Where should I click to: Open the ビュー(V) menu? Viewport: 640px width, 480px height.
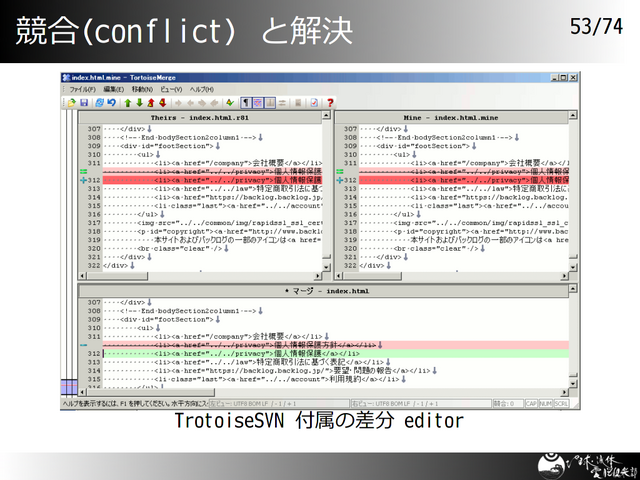pos(172,89)
